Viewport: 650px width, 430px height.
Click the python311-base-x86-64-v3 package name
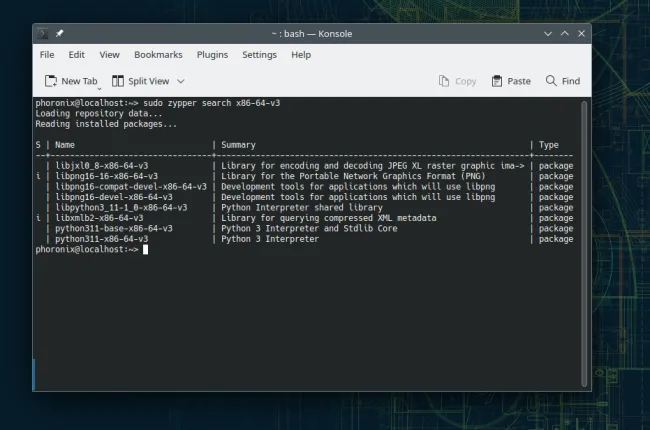click(x=114, y=228)
